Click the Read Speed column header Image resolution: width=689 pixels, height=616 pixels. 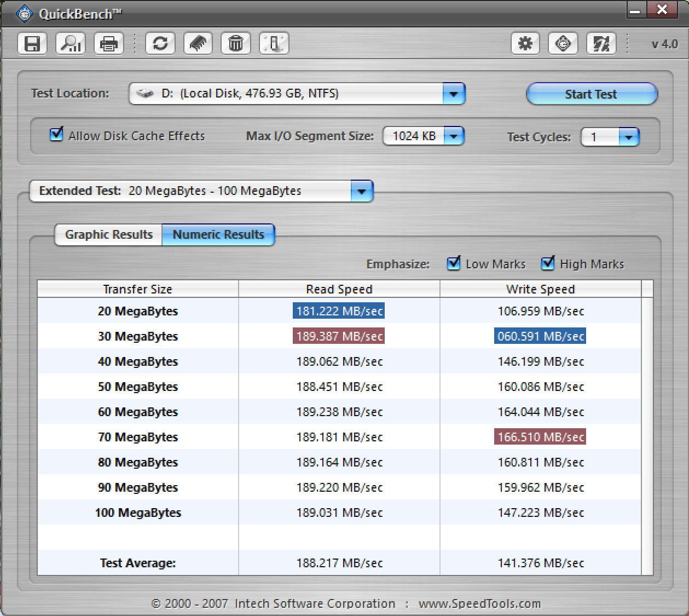pyautogui.click(x=339, y=289)
